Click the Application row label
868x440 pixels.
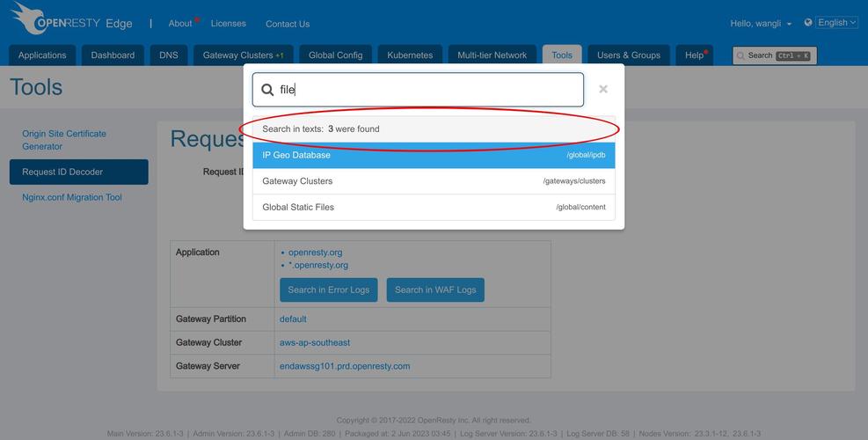click(198, 253)
